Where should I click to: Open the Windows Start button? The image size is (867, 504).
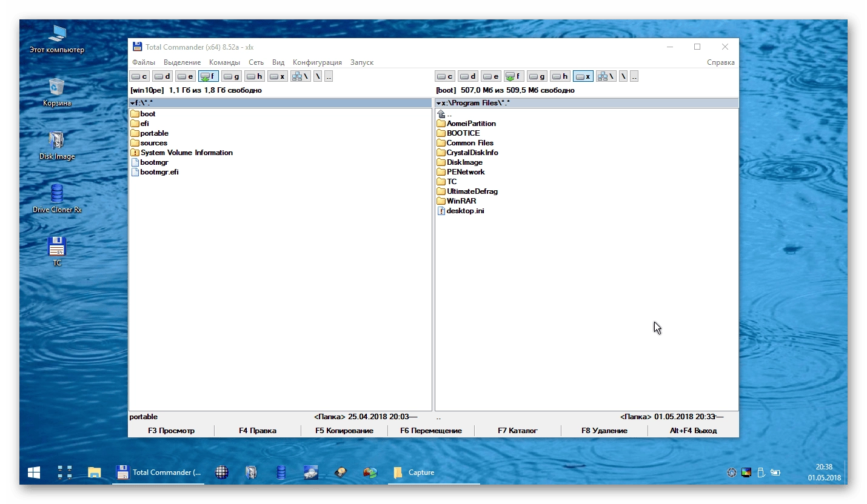pos(34,472)
